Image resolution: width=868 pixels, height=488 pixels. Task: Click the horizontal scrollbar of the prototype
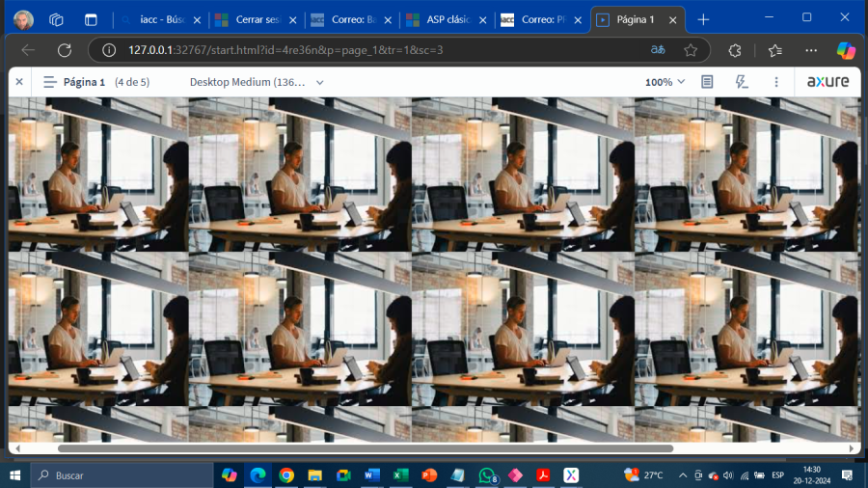pos(366,448)
